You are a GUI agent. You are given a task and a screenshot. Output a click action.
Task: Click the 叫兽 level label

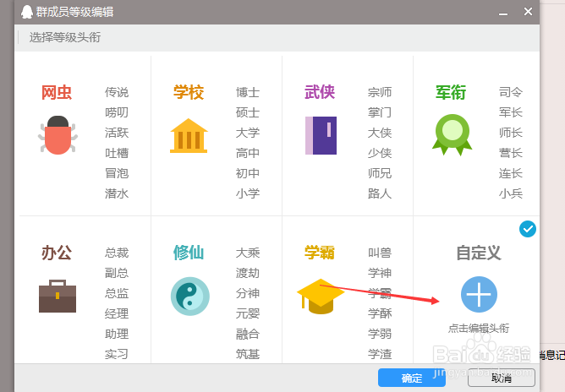[x=380, y=253]
